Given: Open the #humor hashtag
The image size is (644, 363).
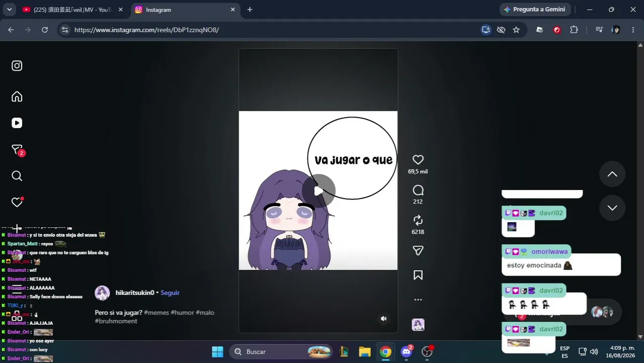Looking at the screenshot, I should point(182,313).
